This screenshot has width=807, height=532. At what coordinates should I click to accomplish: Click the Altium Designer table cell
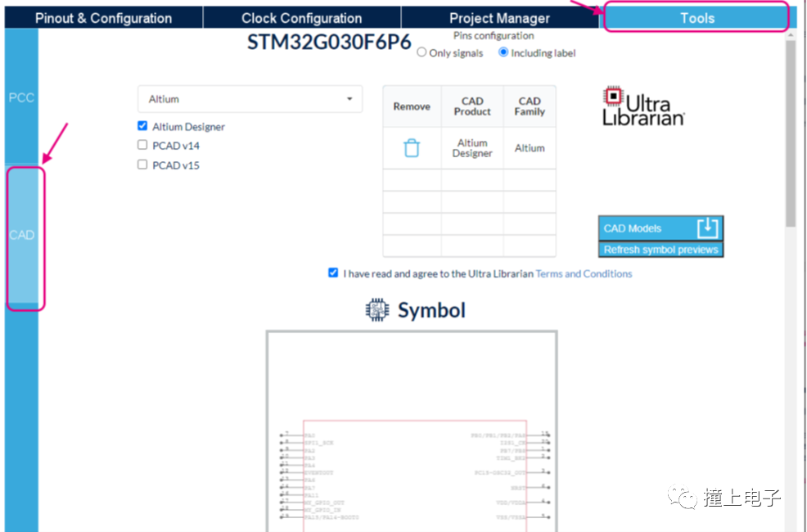[472, 148]
